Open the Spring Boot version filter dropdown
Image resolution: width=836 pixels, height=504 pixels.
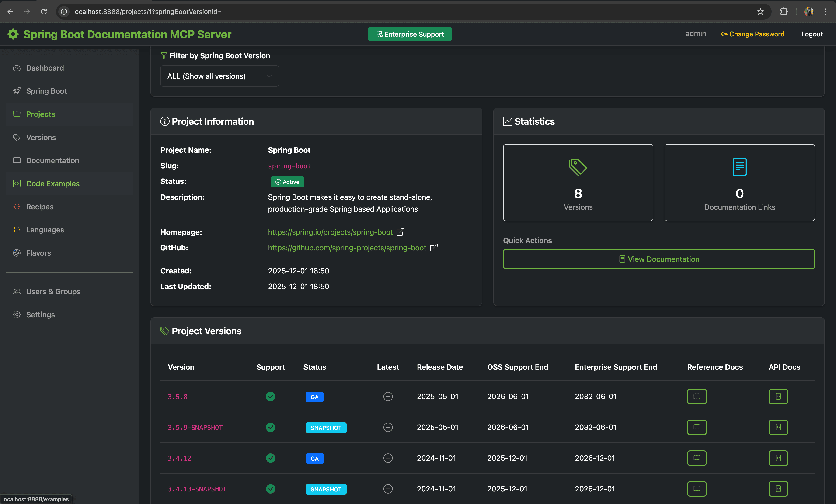pyautogui.click(x=219, y=76)
